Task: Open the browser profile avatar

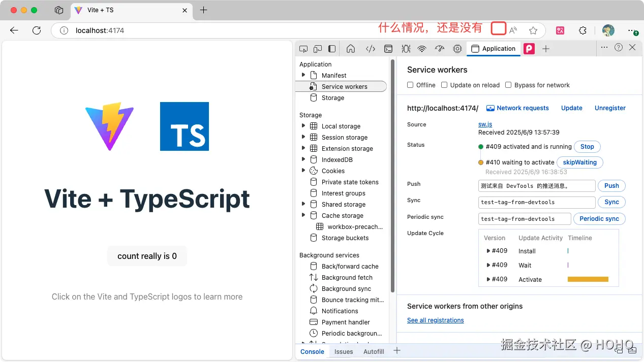Action: pyautogui.click(x=608, y=30)
